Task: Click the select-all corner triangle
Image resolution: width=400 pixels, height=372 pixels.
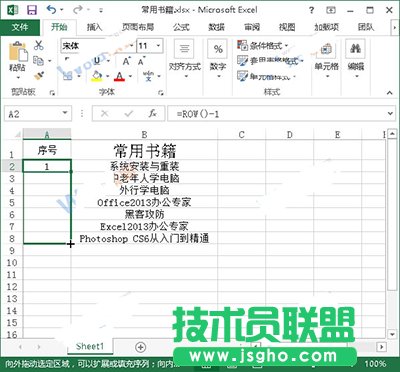Action: (17, 134)
